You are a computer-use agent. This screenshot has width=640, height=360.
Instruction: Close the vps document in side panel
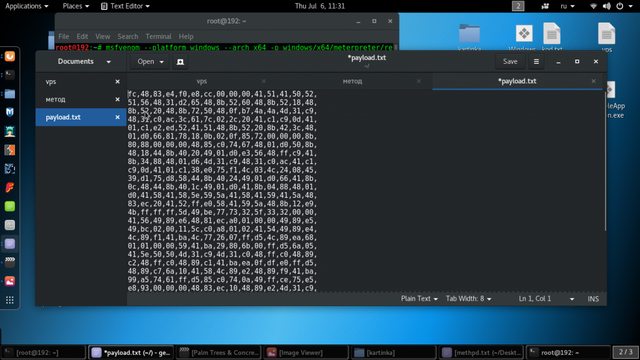tap(118, 82)
